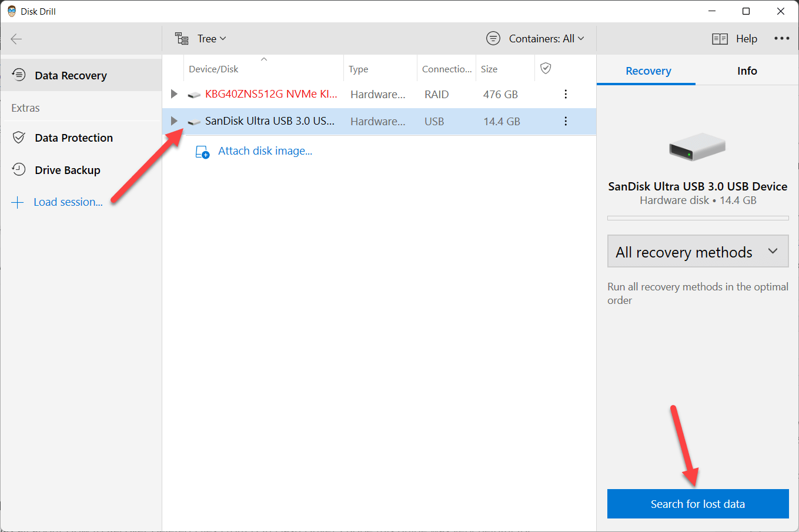Click the Load session link
The height and width of the screenshot is (532, 799).
[x=68, y=202]
